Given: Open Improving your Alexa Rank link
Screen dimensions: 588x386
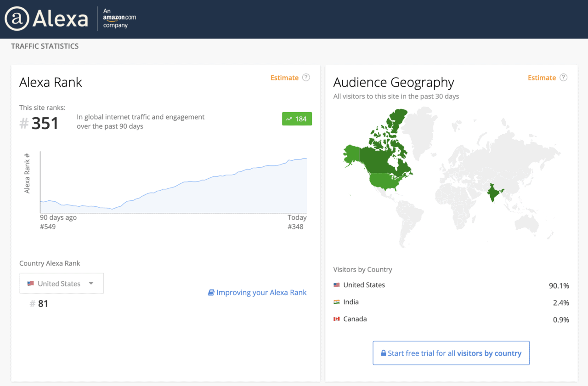Looking at the screenshot, I should click(x=261, y=293).
